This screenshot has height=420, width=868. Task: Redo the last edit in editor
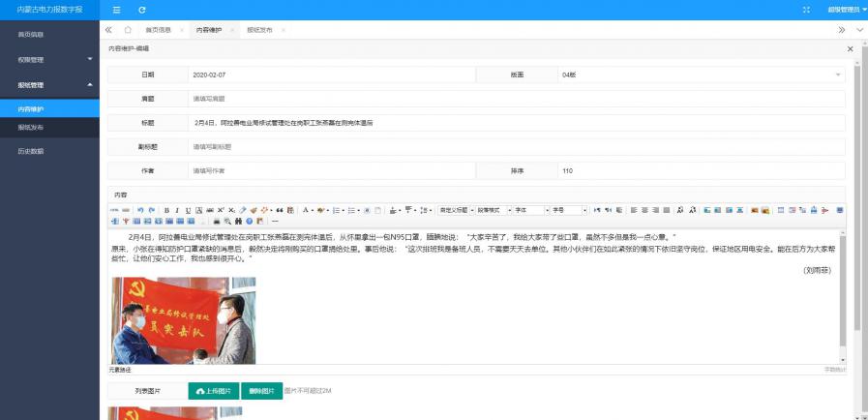coord(152,210)
